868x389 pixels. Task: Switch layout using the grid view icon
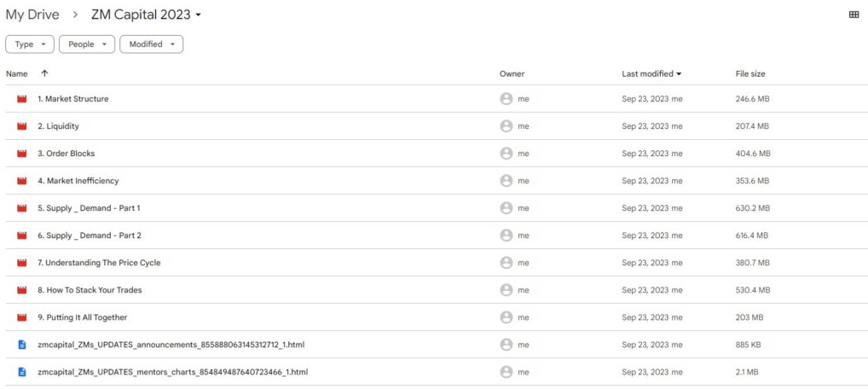(854, 15)
